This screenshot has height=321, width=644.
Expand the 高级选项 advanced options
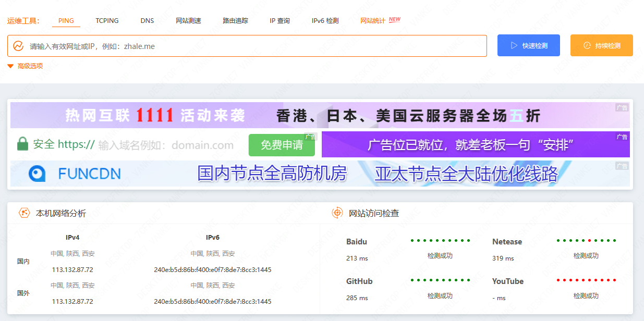pos(25,66)
